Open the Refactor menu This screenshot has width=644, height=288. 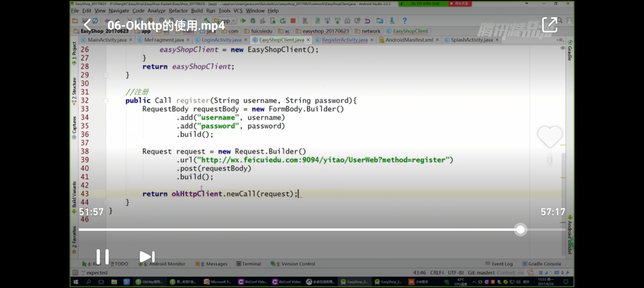point(178,11)
